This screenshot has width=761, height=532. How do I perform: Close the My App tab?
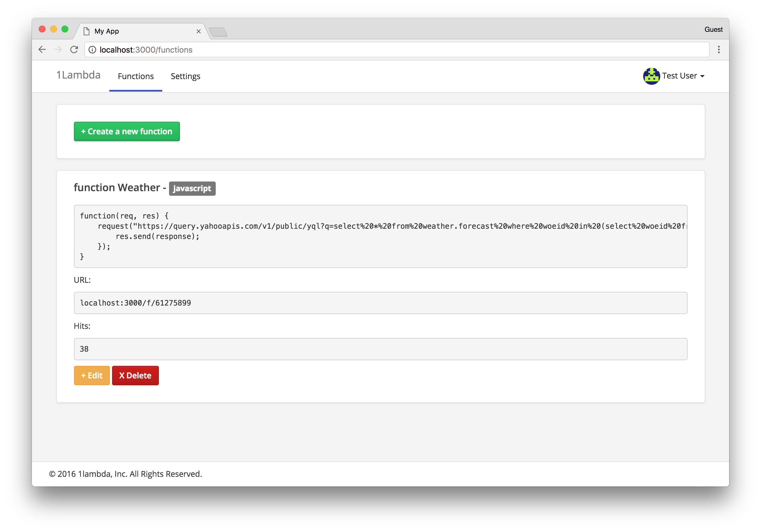point(199,31)
